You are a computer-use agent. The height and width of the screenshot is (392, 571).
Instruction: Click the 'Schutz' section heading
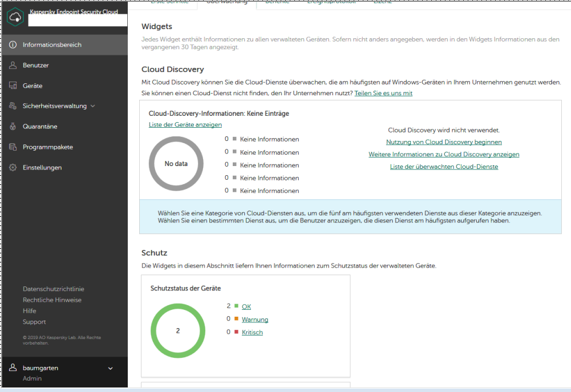(154, 253)
